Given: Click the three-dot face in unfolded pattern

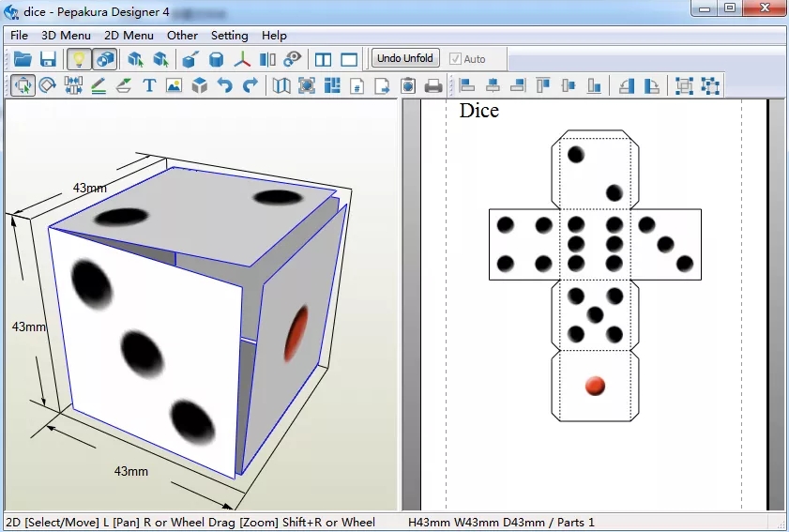Looking at the screenshot, I should 666,245.
